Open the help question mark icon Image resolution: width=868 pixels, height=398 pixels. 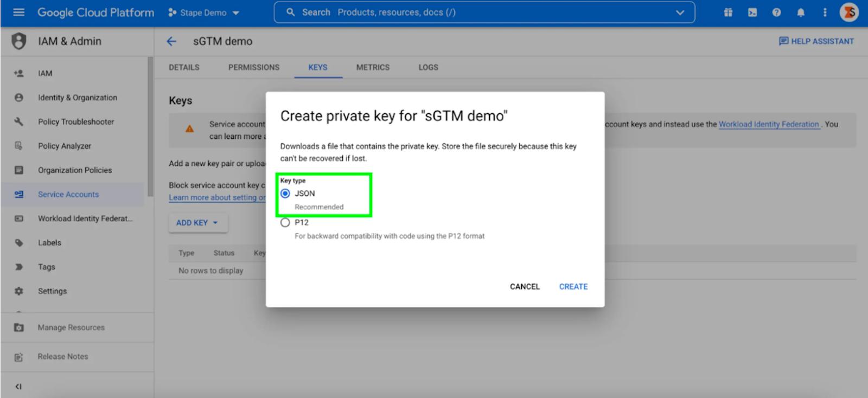pos(776,12)
